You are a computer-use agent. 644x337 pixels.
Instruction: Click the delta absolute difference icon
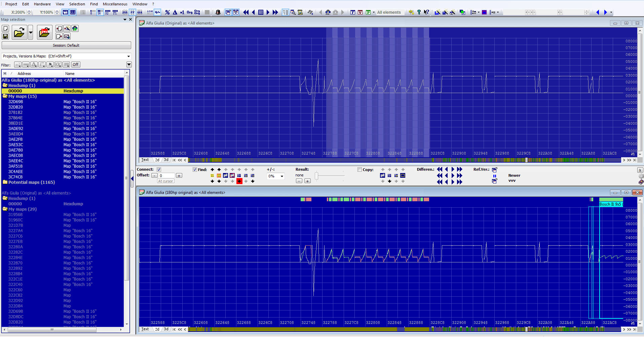click(x=175, y=12)
